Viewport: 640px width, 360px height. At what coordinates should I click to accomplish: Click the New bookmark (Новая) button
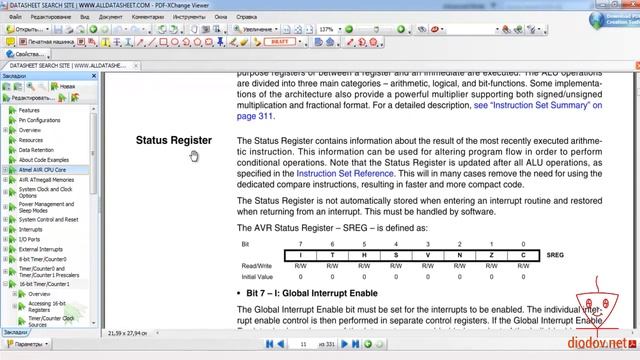(x=63, y=86)
